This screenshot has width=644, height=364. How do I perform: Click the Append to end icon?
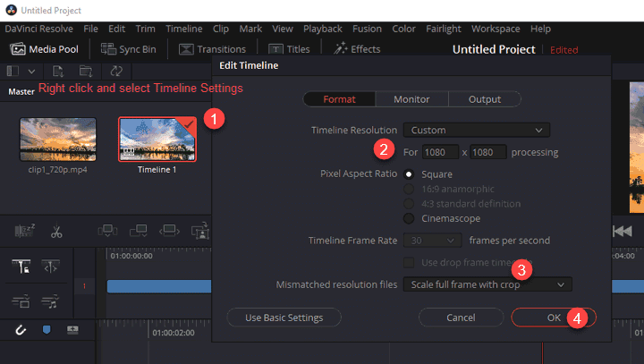point(139,231)
